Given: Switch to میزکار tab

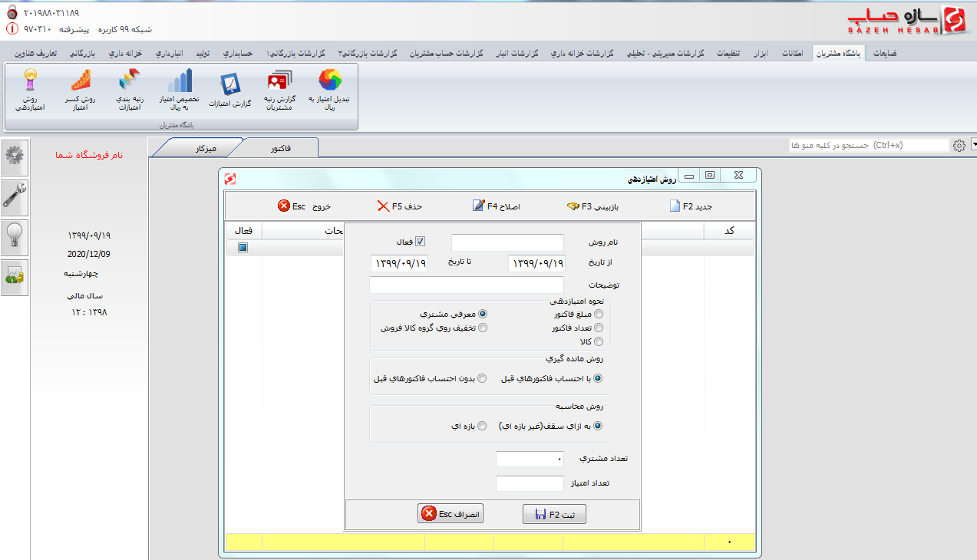Looking at the screenshot, I should click(x=206, y=147).
